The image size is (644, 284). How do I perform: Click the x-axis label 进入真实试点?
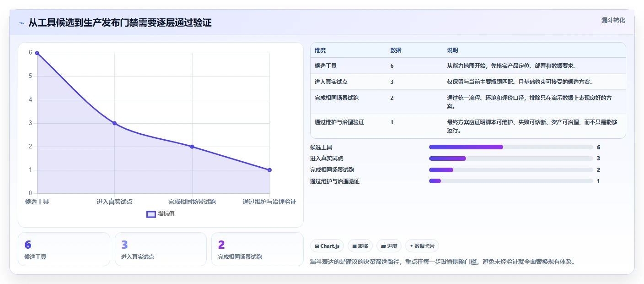114,202
